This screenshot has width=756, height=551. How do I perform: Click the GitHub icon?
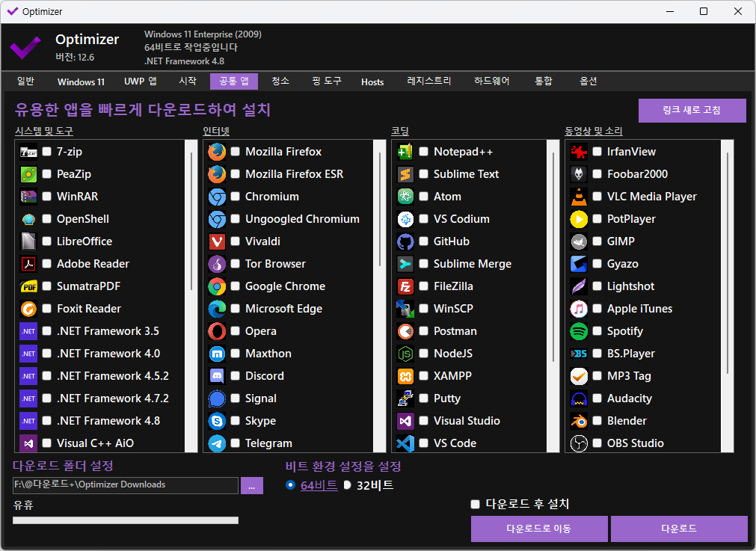pos(405,241)
